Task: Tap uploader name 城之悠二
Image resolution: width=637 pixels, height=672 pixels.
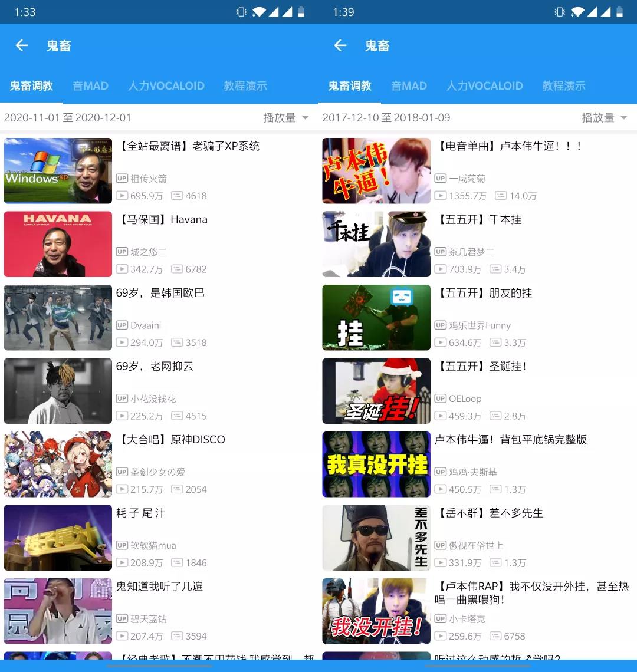Action: pos(149,252)
